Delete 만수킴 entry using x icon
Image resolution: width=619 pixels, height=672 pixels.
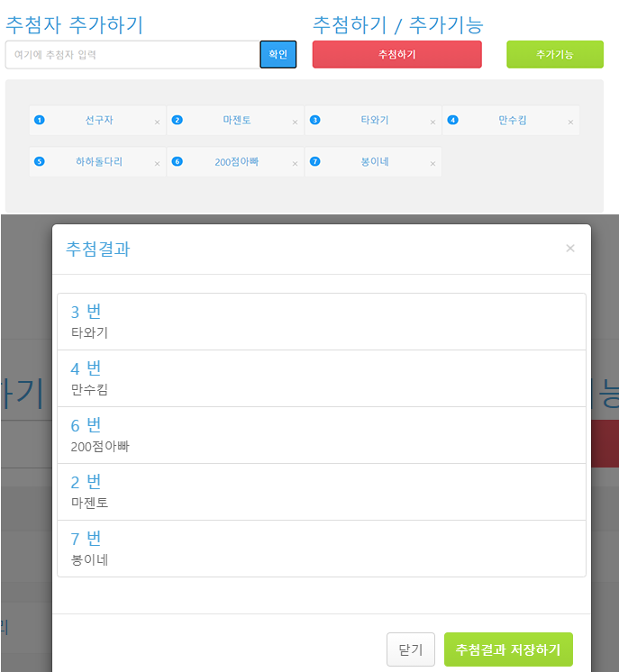pyautogui.click(x=570, y=123)
